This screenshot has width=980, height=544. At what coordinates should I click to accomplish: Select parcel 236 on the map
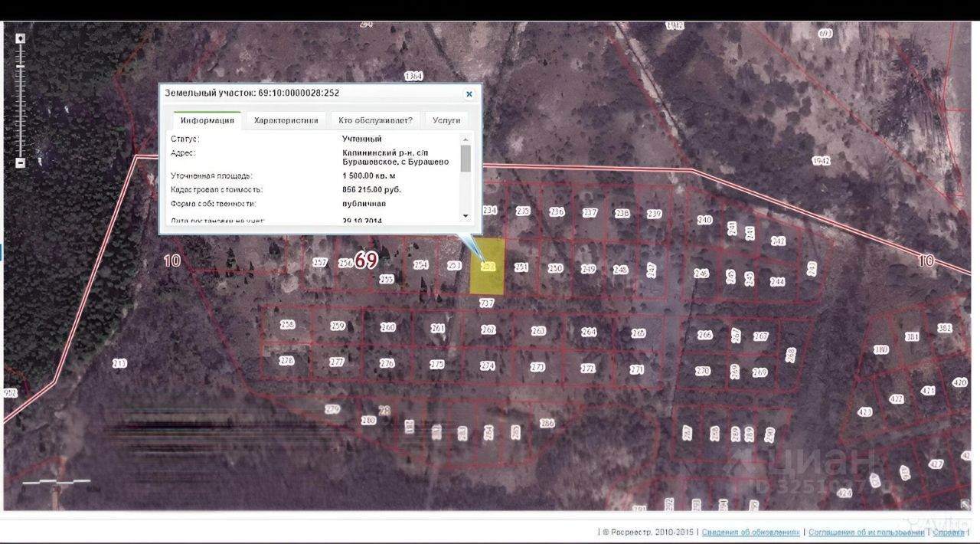(557, 212)
